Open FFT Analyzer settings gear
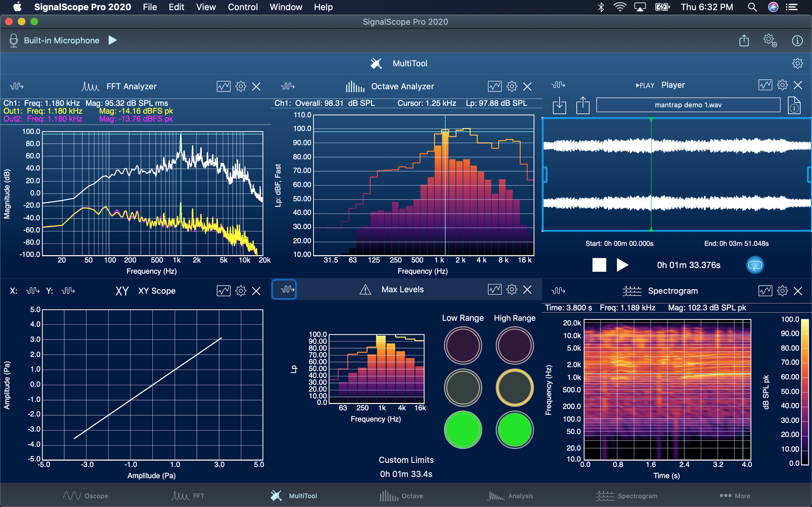 click(240, 87)
